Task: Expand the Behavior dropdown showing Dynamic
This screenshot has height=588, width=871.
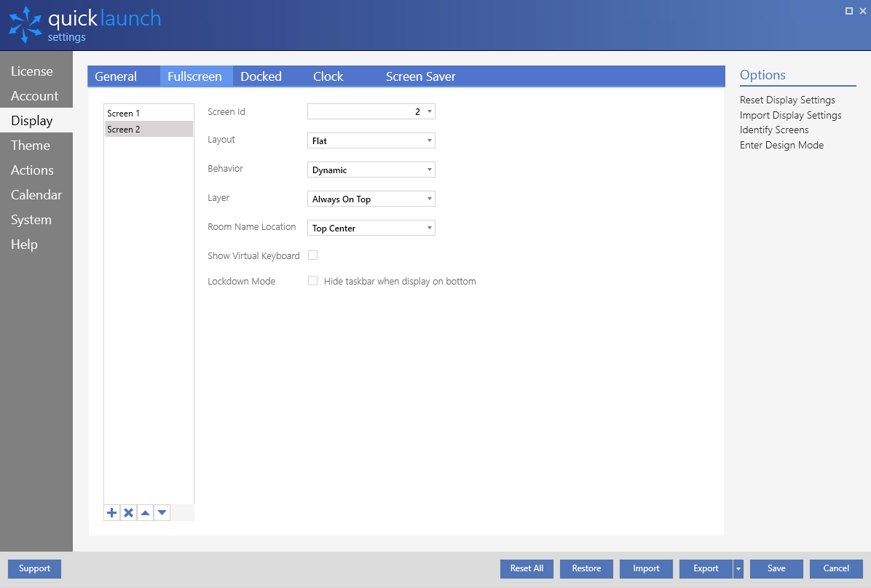Action: (x=371, y=170)
